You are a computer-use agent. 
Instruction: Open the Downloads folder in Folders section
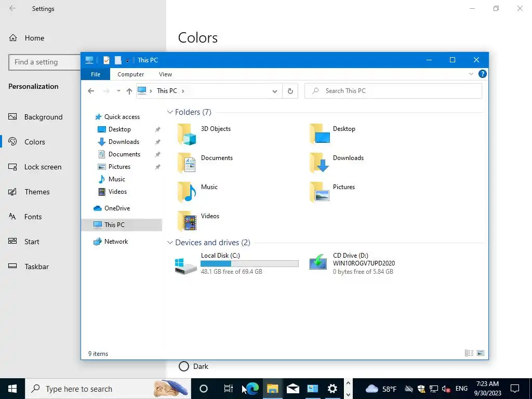336,163
